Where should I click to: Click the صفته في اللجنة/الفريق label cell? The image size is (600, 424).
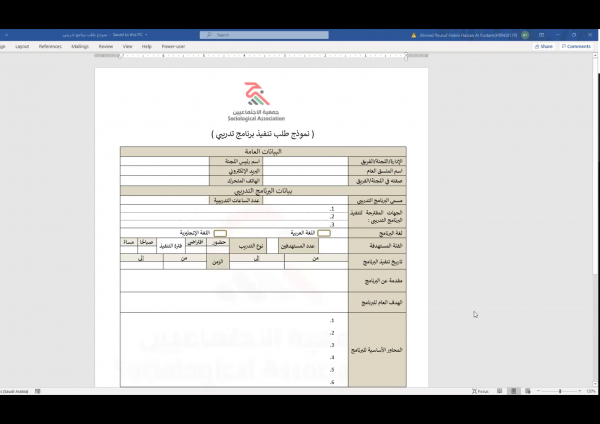(377, 181)
